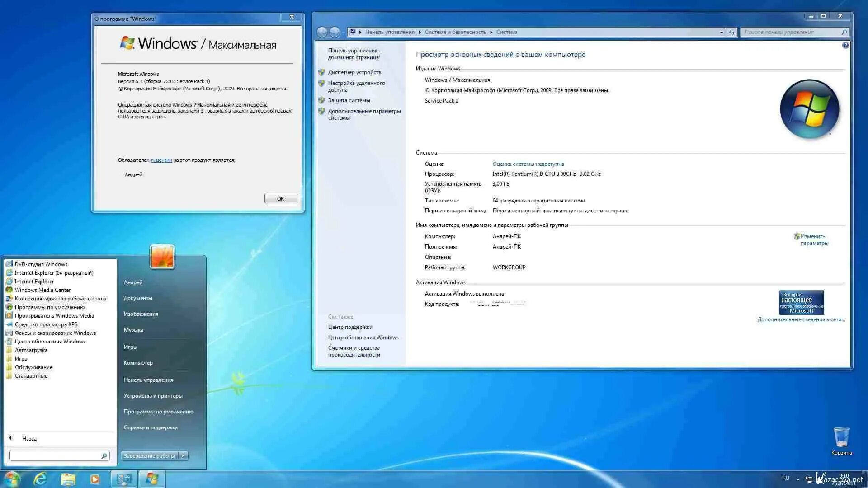Viewport: 868px width, 488px height.
Task: Click the Start orb button
Action: (x=12, y=479)
